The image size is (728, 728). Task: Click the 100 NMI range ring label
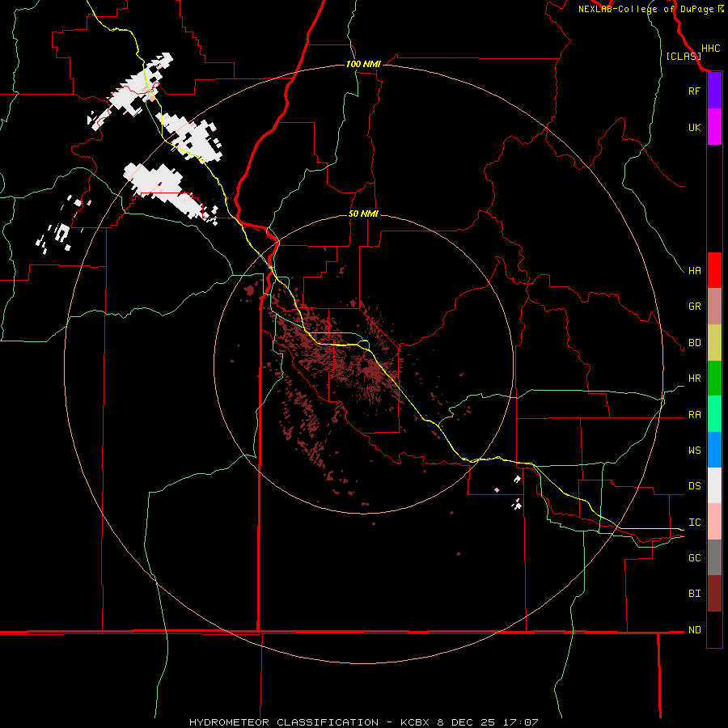[x=363, y=64]
